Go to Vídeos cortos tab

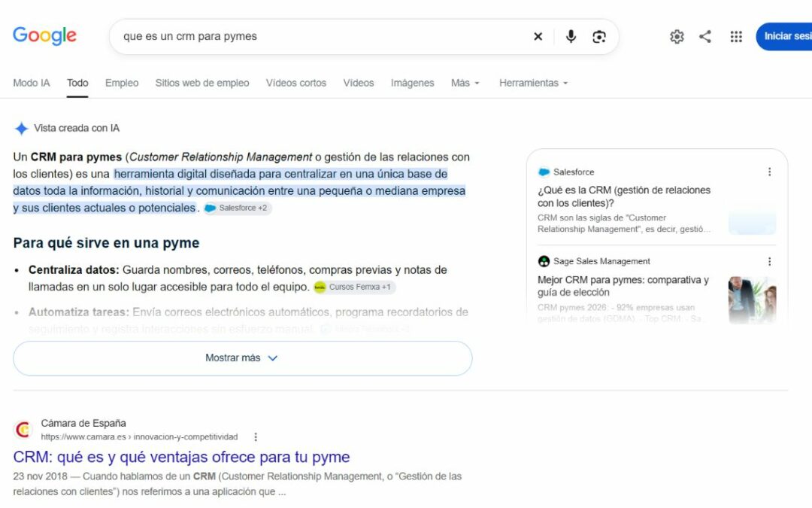(x=296, y=83)
